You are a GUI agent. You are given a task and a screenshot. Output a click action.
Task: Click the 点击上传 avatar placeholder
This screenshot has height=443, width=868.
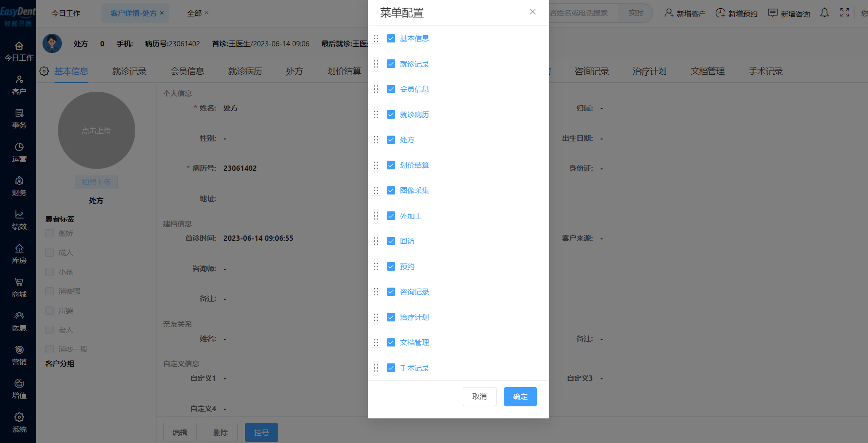coord(97,130)
